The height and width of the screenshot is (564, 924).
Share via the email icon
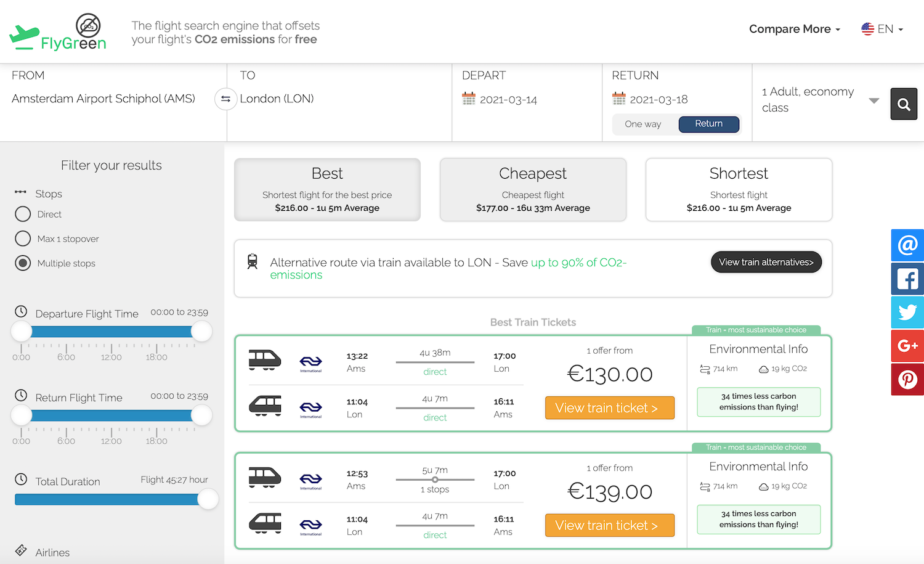point(907,245)
